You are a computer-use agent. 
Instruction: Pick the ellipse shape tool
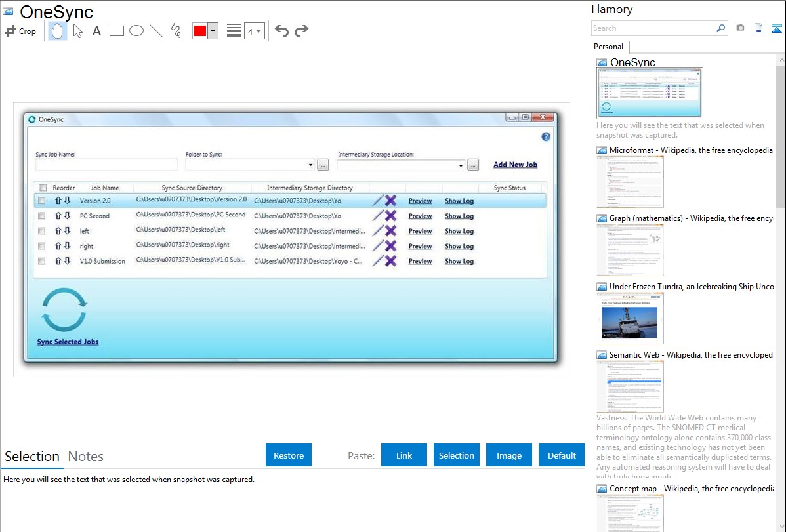click(136, 31)
